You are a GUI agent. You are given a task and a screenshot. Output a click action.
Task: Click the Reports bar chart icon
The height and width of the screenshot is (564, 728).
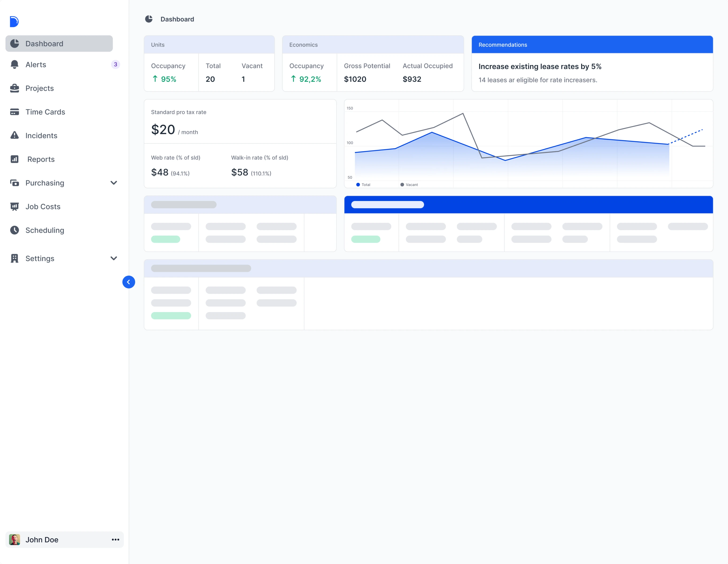14,159
